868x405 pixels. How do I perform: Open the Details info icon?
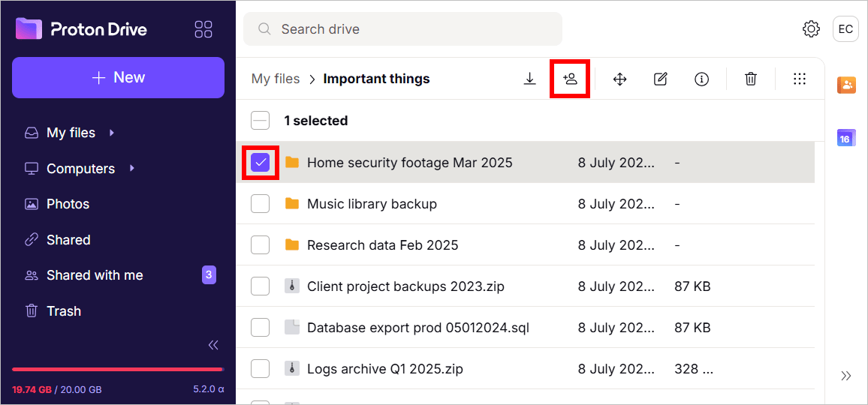tap(701, 79)
